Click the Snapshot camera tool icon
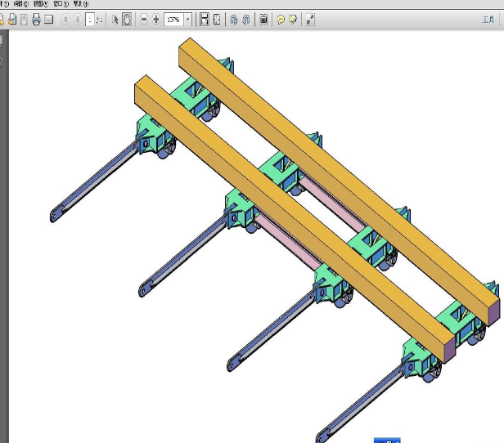Viewport: 504px width, 443px height. point(263,20)
